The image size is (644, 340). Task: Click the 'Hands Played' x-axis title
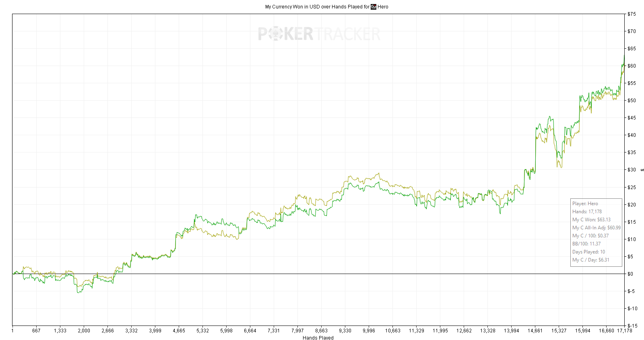point(318,338)
